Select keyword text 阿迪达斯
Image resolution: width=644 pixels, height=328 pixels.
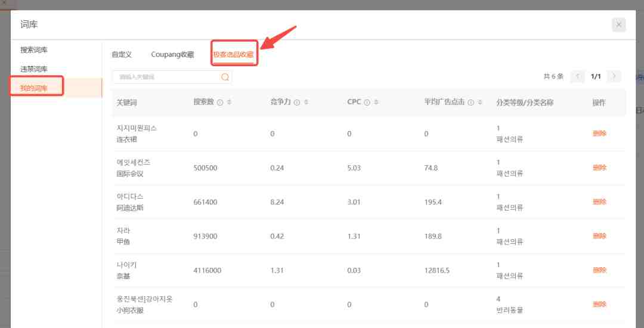(x=130, y=208)
